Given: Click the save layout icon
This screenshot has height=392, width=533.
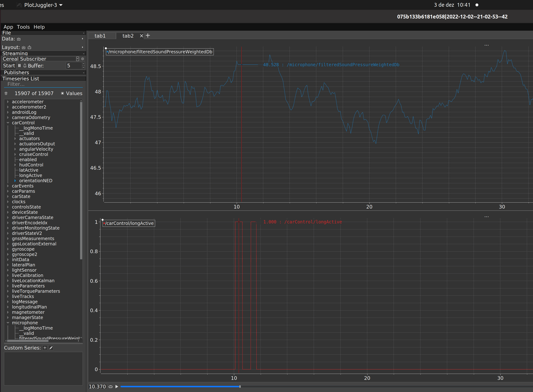Looking at the screenshot, I should pos(29,48).
